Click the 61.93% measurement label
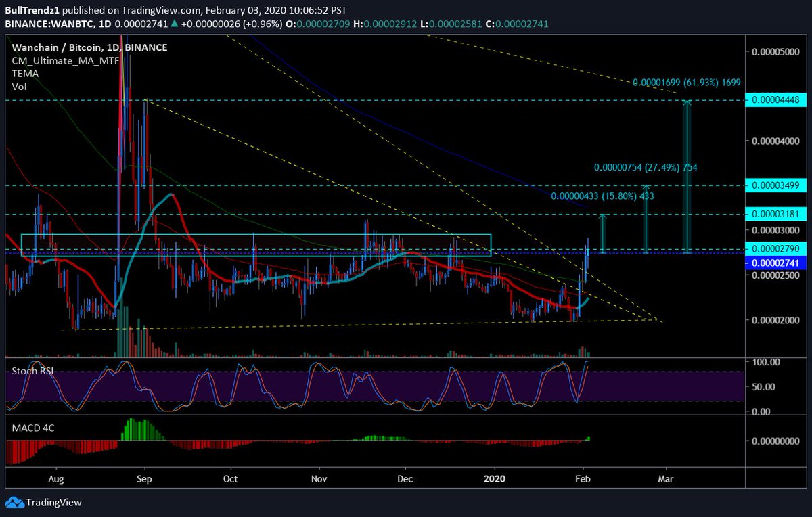 tap(686, 83)
